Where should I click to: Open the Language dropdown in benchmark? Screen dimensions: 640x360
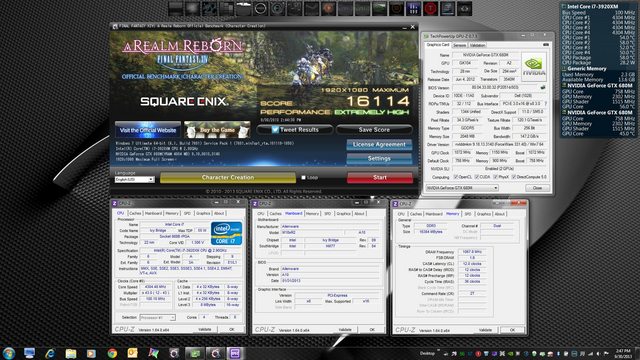[134, 180]
